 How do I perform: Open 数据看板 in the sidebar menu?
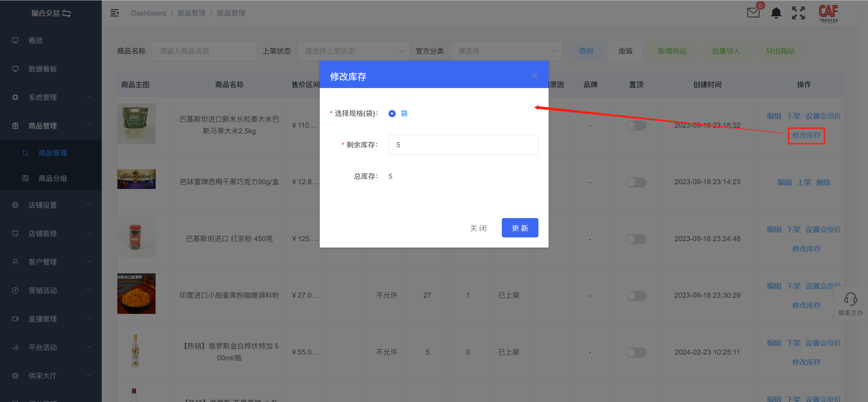[x=51, y=69]
